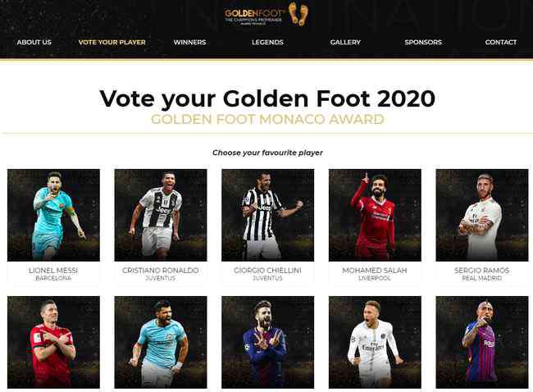Image resolution: width=533 pixels, height=392 pixels.
Task: Pick the PSG player in the white kit
Action: [375, 342]
